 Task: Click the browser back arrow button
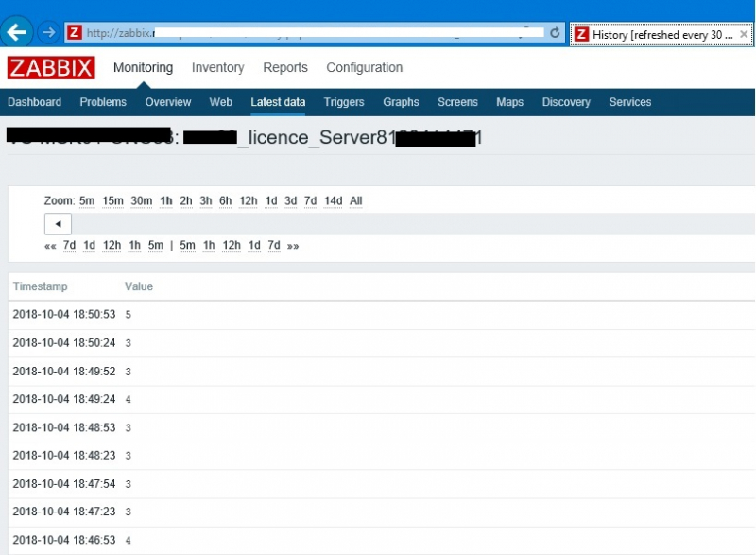click(x=17, y=32)
